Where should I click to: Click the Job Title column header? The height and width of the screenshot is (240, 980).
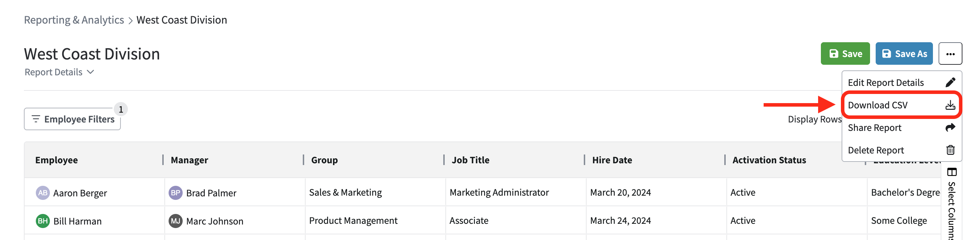point(470,160)
